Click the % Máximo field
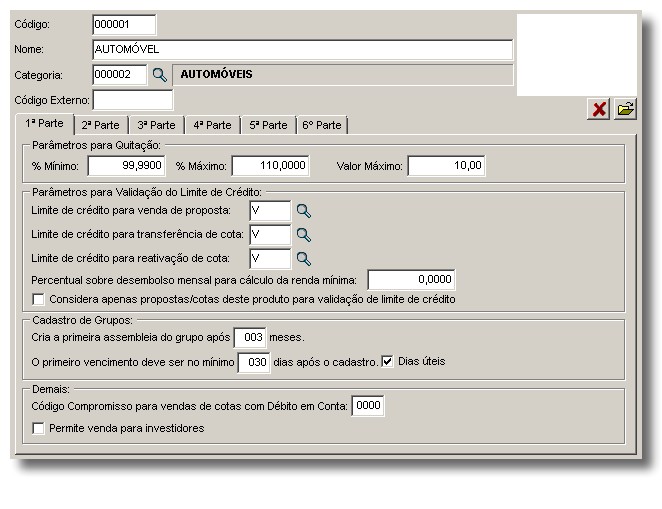 tap(270, 165)
